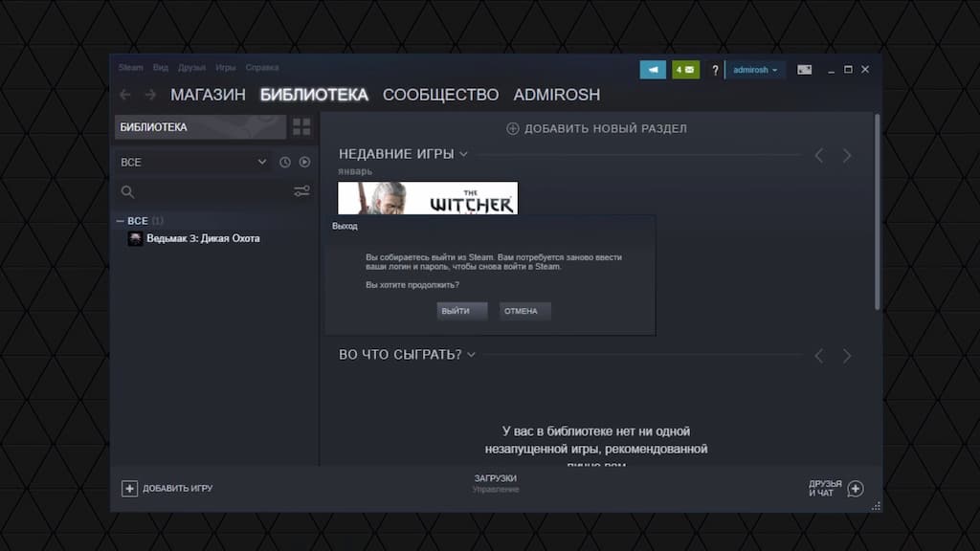The height and width of the screenshot is (551, 980).
Task: Click the Witcher 3 game list icon
Action: 135,238
